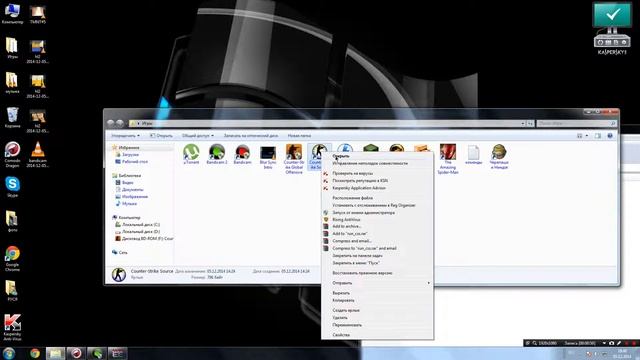Choose Открыть in the context menu
This screenshot has width=640, height=360.
(378, 156)
